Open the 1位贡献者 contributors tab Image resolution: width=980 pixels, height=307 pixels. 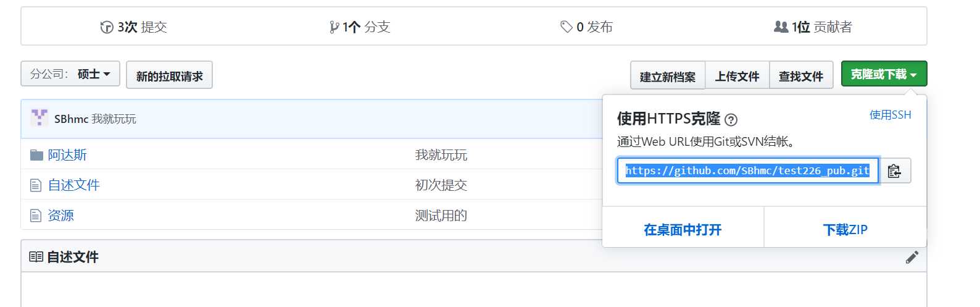pyautogui.click(x=813, y=27)
